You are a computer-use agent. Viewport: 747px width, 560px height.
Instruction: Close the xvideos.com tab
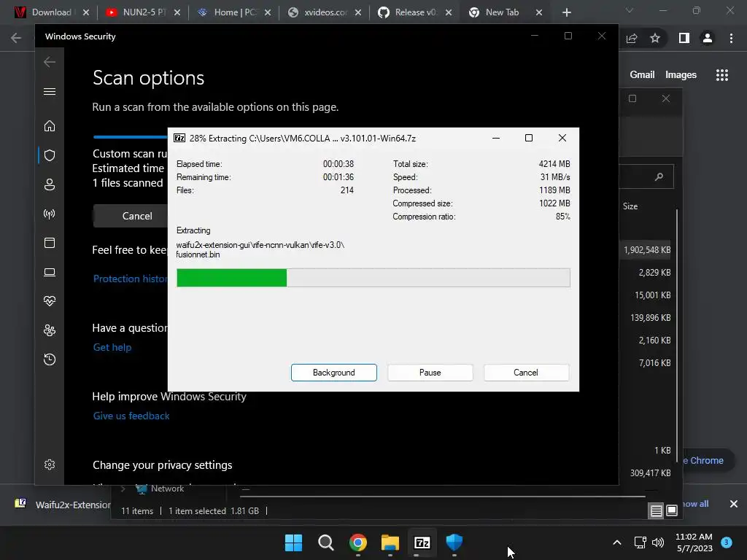[x=357, y=12]
